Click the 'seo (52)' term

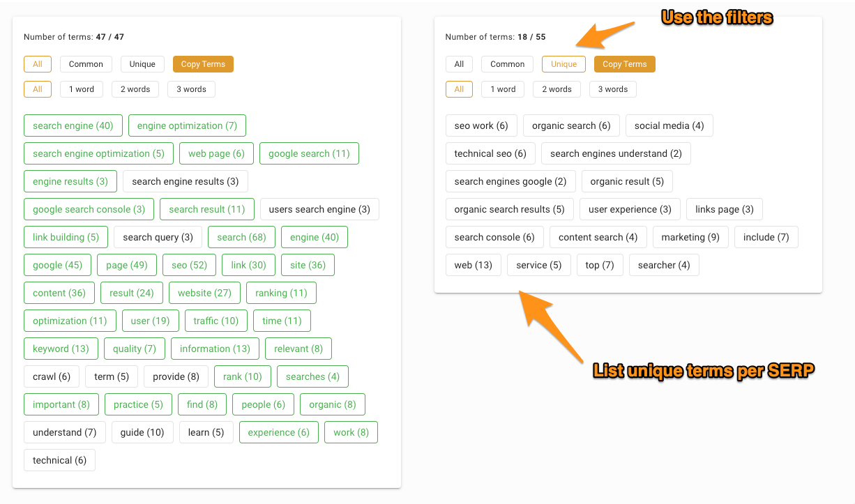point(189,265)
